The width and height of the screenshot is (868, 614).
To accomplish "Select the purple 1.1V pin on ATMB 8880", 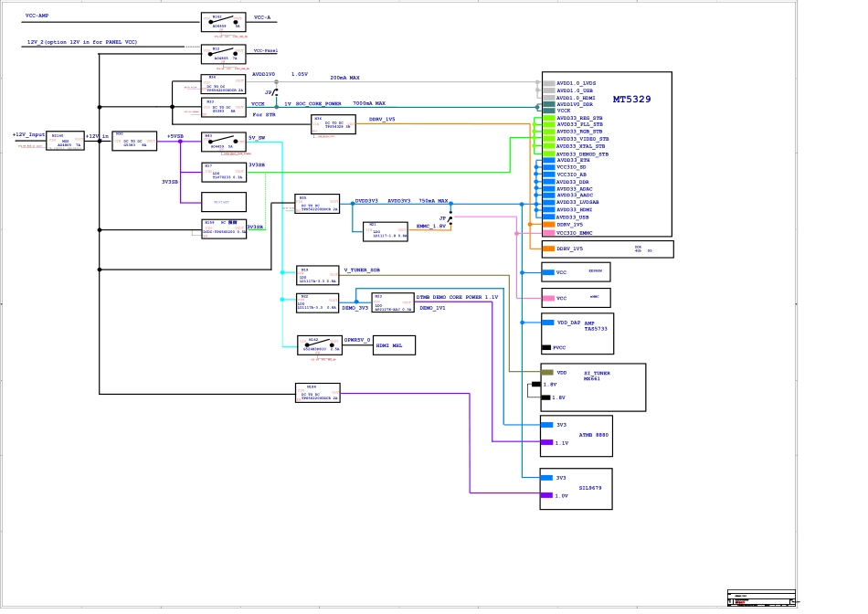I will coord(546,442).
